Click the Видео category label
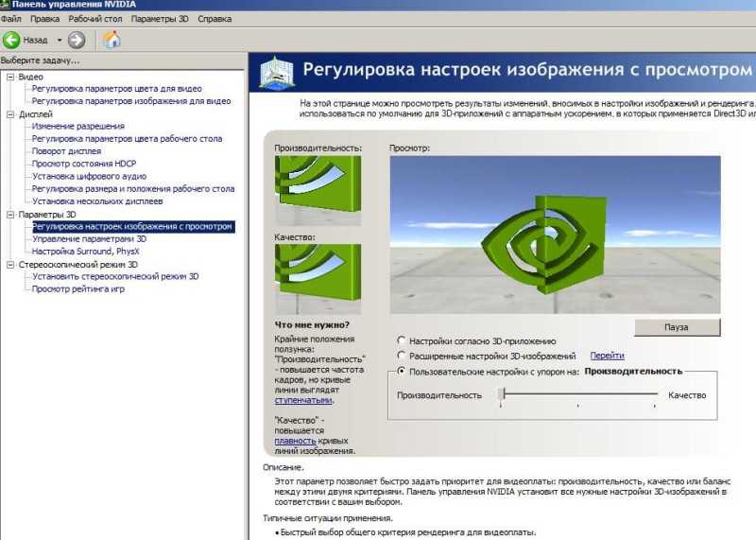756x540 pixels. click(31, 78)
